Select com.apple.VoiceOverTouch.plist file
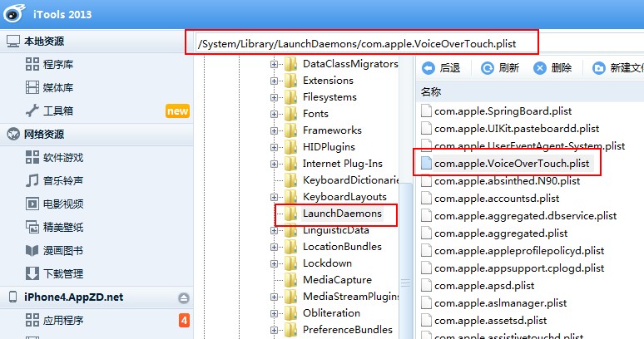Image resolution: width=644 pixels, height=339 pixels. click(512, 163)
